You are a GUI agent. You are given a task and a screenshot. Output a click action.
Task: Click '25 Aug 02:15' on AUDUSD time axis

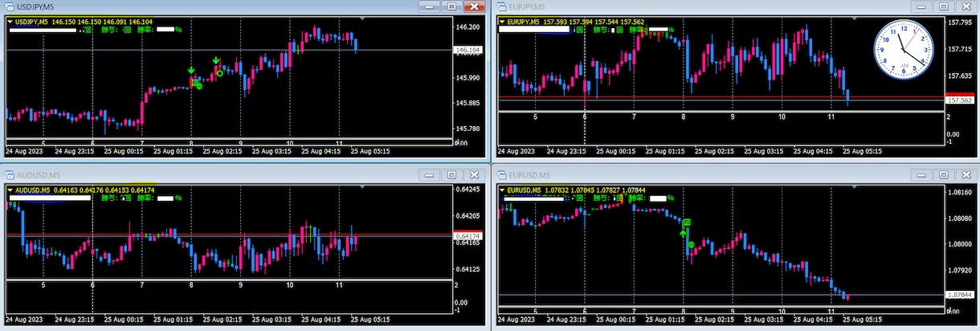tap(223, 319)
